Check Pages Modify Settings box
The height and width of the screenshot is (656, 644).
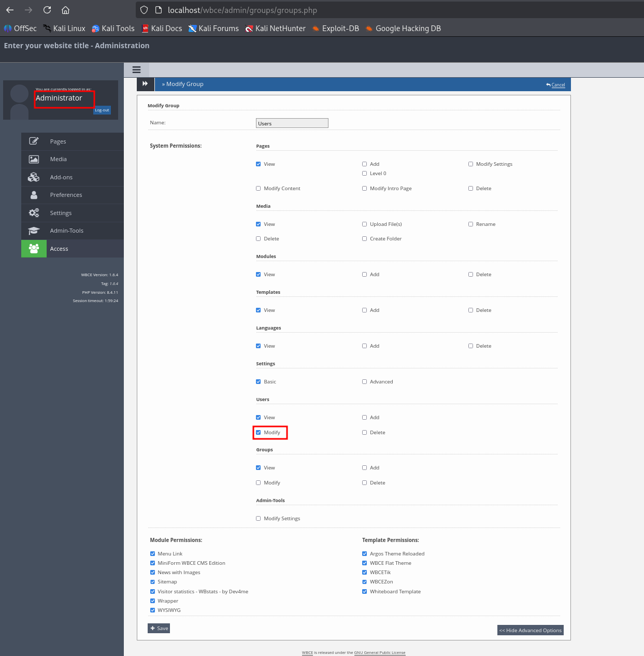470,164
